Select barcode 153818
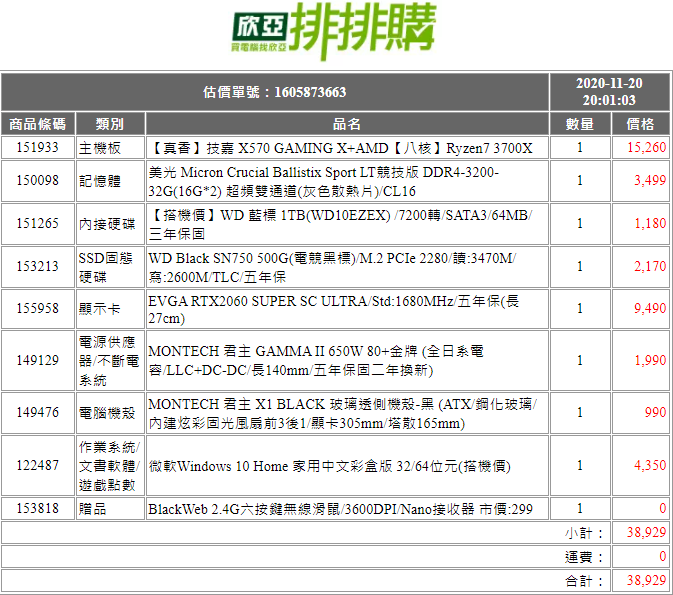This screenshot has width=673, height=595. (38, 509)
